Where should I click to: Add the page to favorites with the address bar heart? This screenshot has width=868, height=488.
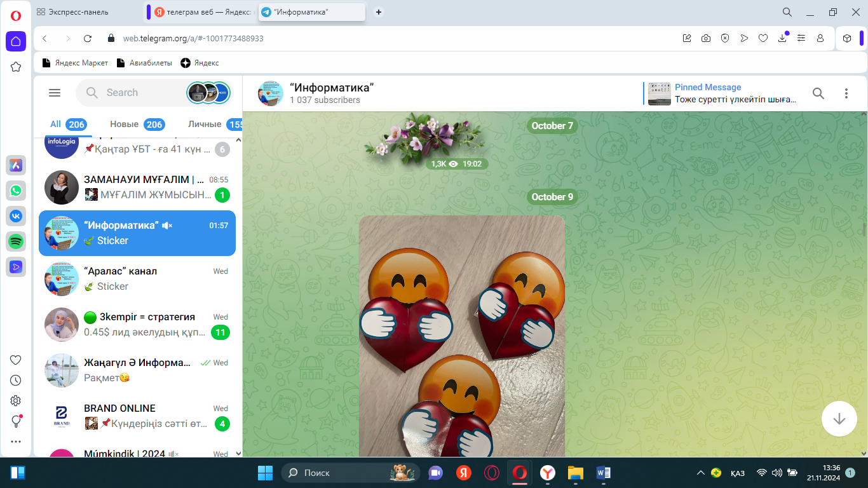click(x=763, y=38)
